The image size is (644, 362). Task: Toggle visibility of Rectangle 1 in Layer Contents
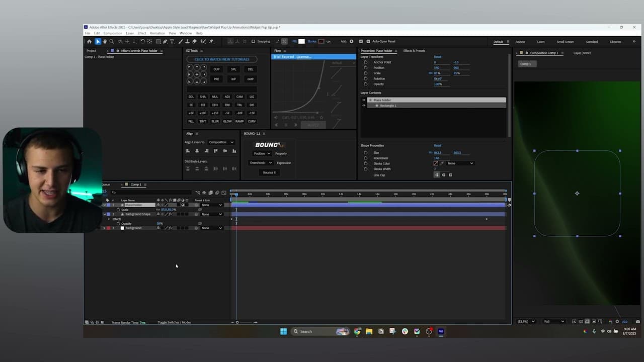point(364,106)
